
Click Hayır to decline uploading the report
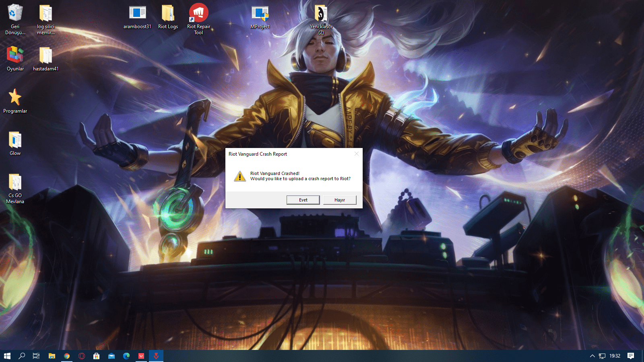(x=340, y=200)
